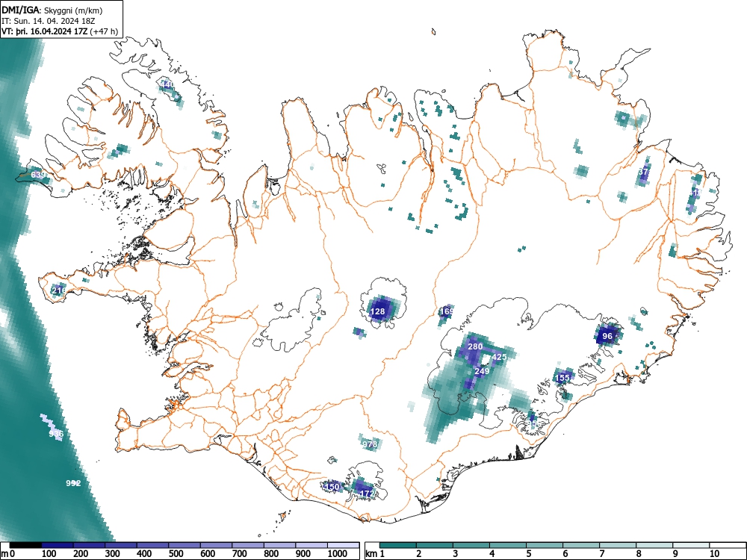Image resolution: width=747 pixels, height=560 pixels.
Task: Click the 'DMI/IGA: Skyggni (m/km)' title text
Action: 52,10
